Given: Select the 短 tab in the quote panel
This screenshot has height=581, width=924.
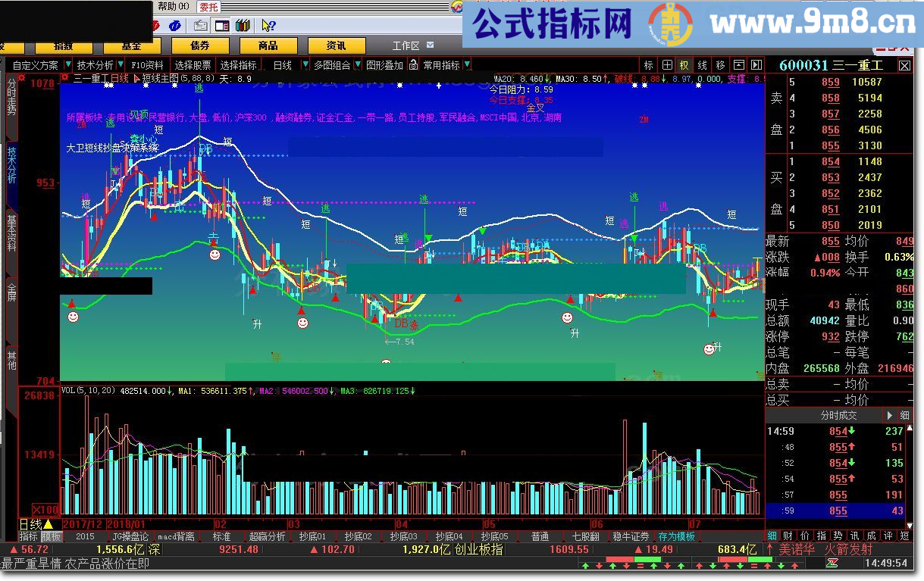Looking at the screenshot, I should click(x=904, y=536).
